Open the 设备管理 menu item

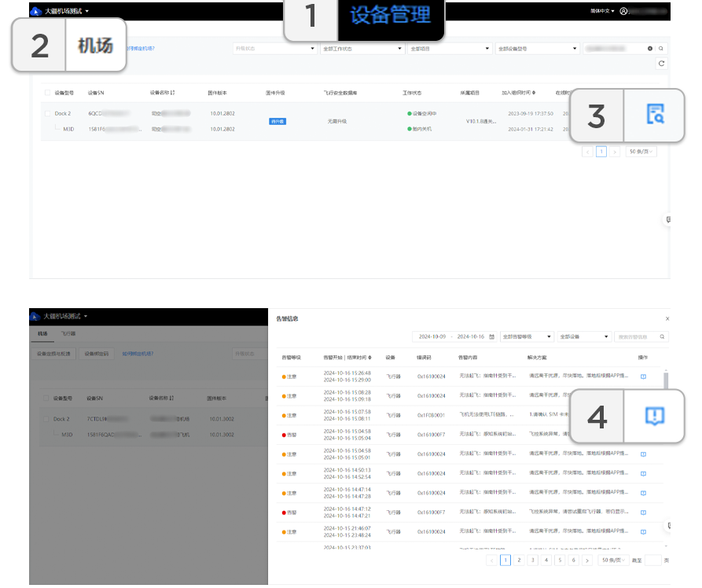390,15
